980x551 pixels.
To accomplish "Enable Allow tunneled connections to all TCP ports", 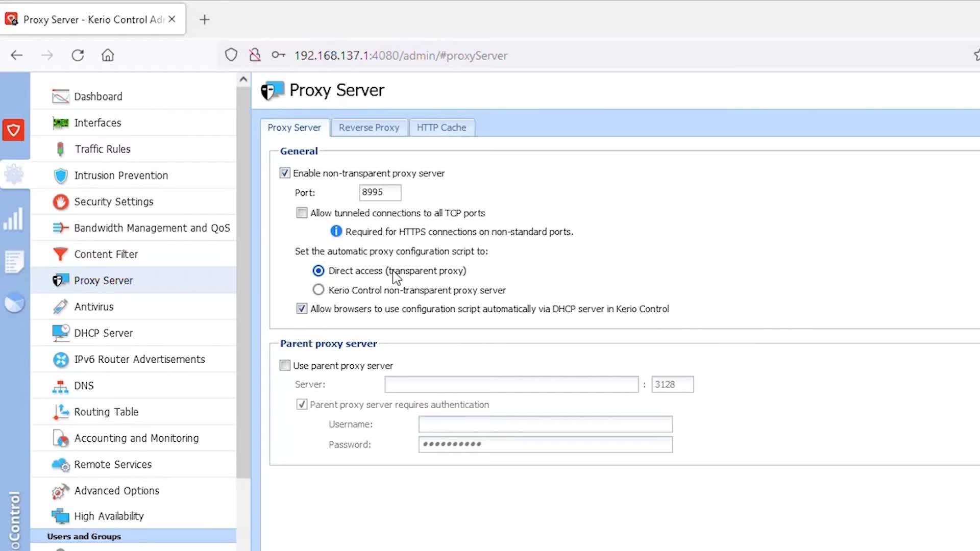I will (x=302, y=213).
